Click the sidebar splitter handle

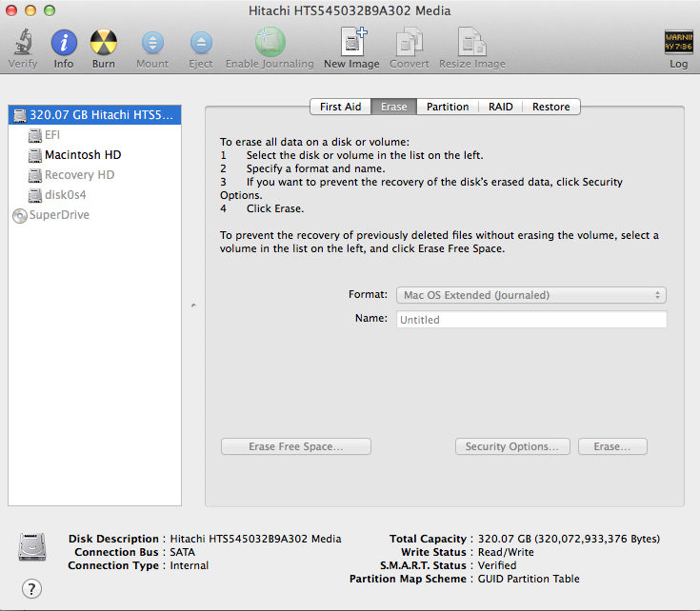(193, 305)
